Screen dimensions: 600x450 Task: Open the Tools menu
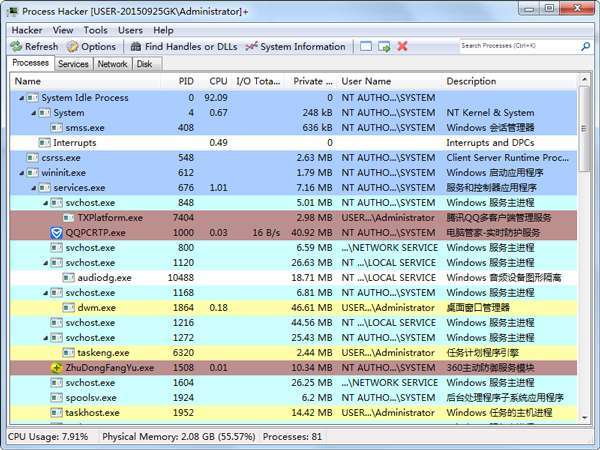95,30
